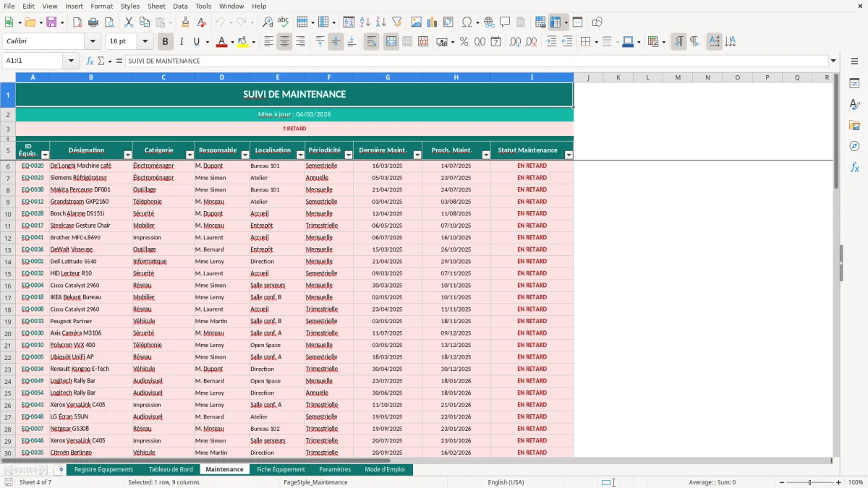Click the Name Box field showing A1:I1
This screenshot has height=488, width=868.
pos(33,61)
